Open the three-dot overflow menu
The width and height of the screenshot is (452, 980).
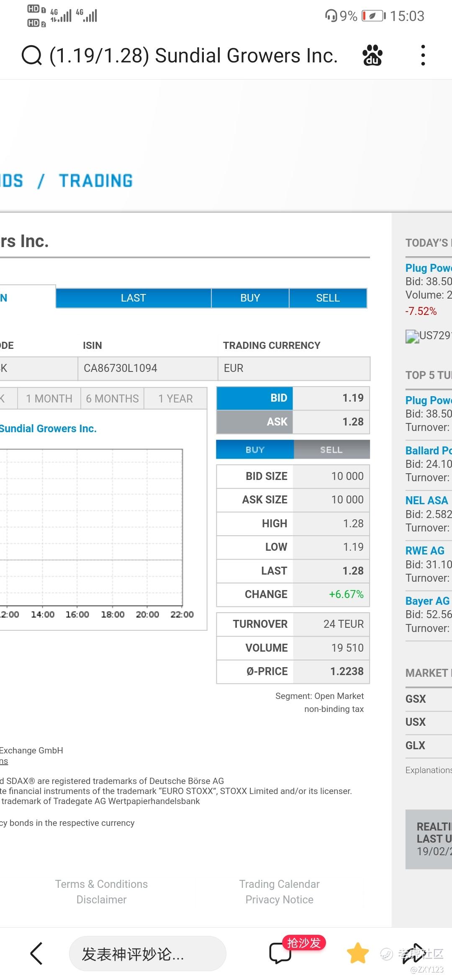pos(423,55)
